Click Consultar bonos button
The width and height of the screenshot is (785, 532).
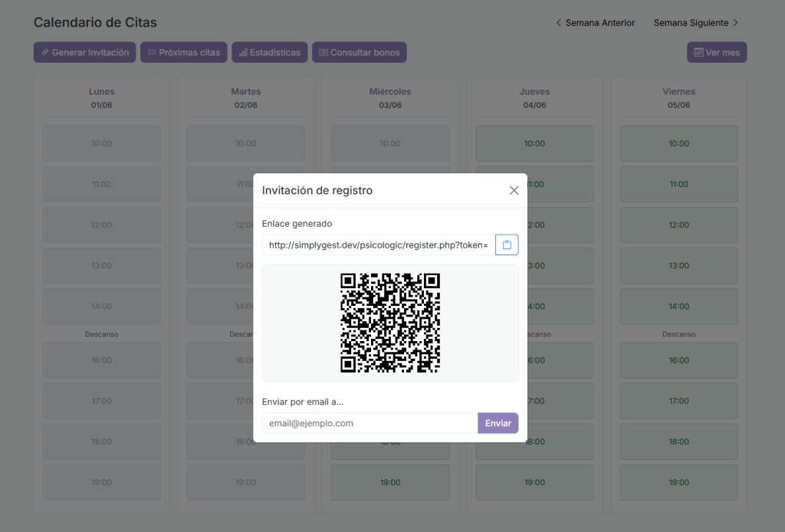tap(360, 52)
